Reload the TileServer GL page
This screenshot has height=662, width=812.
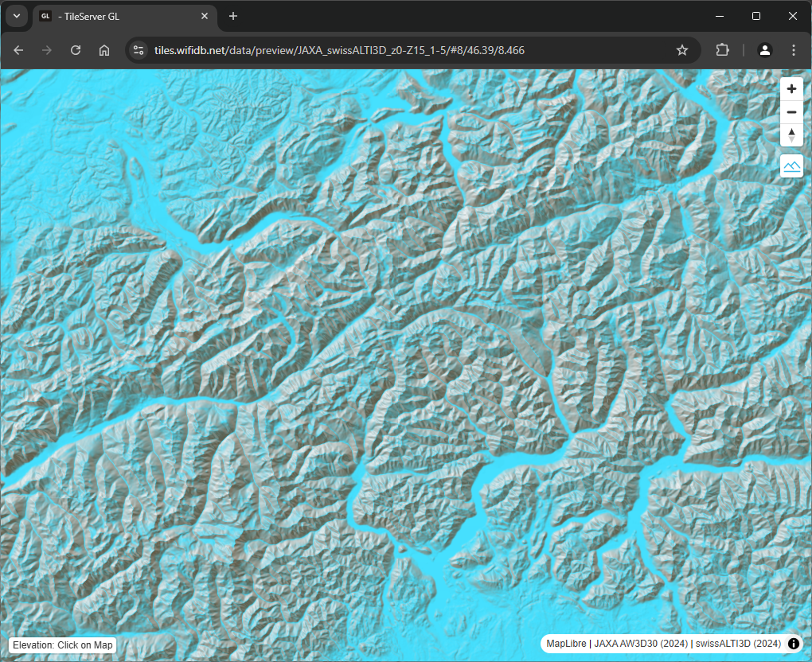point(76,50)
